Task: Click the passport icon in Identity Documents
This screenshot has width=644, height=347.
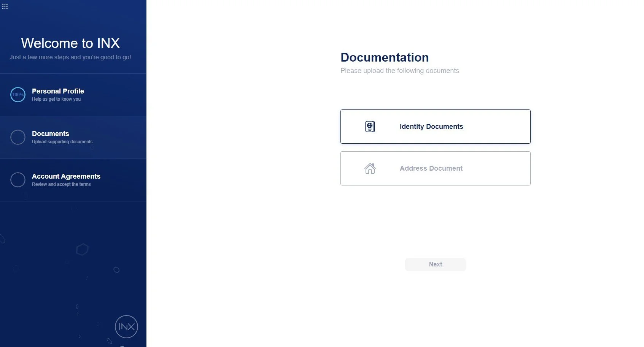Action: 370,127
